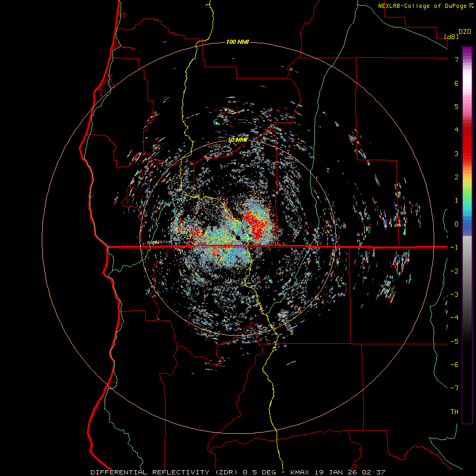This screenshot has width=476, height=476.
Task: Click the DIFFERENTIAL REFLECTIVITY (ZDR) caption text
Action: tap(165, 472)
